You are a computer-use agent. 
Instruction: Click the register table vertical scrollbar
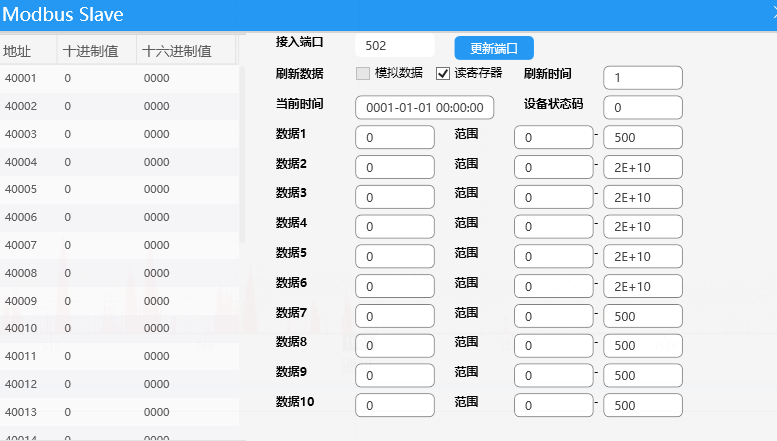pyautogui.click(x=242, y=154)
